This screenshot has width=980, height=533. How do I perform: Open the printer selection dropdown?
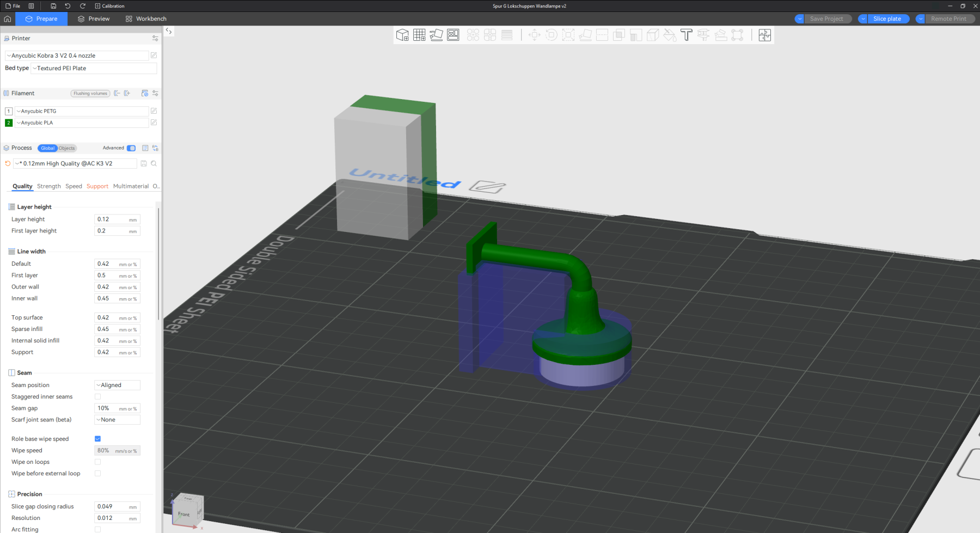77,56
